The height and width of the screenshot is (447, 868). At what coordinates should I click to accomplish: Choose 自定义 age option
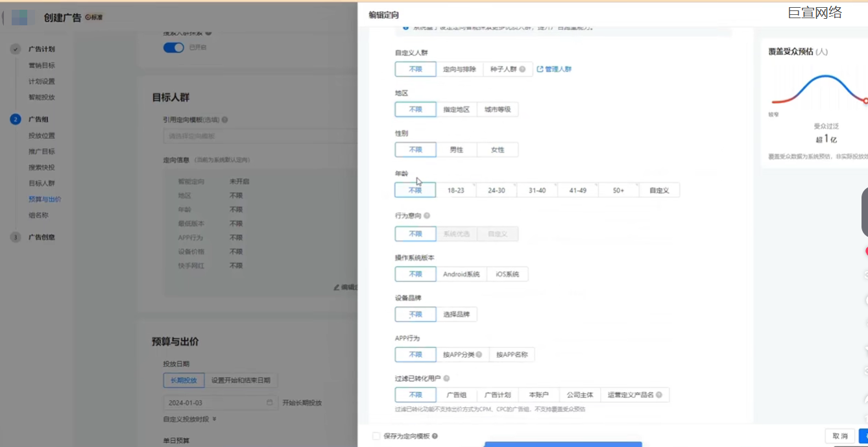[659, 191]
